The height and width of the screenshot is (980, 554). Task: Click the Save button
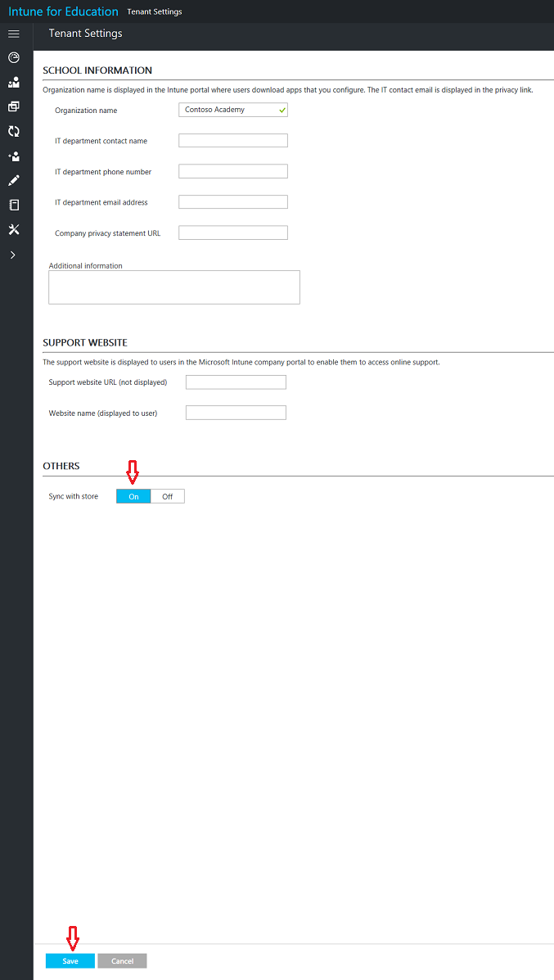point(70,960)
